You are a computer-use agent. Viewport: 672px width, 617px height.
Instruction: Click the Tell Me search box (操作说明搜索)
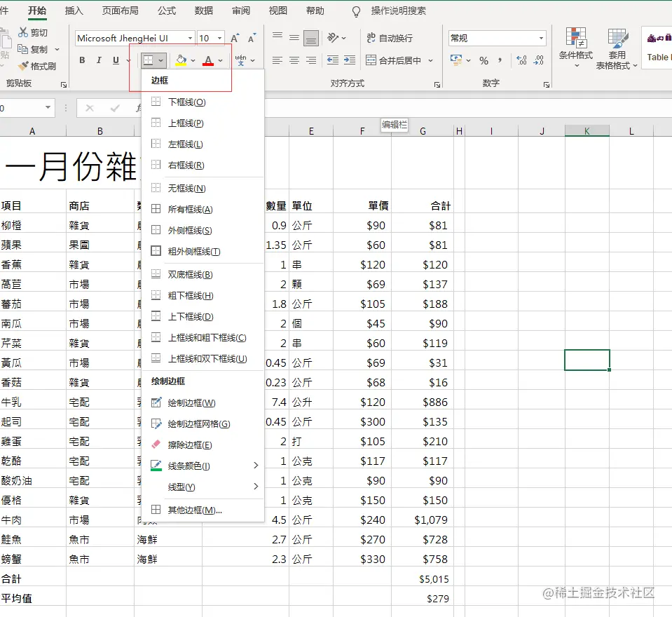coord(398,11)
